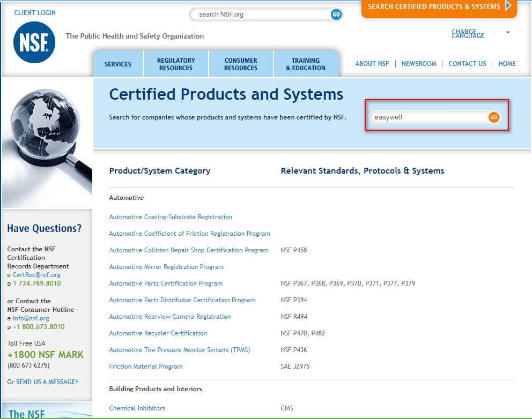Go to About NSF page

pos(372,64)
